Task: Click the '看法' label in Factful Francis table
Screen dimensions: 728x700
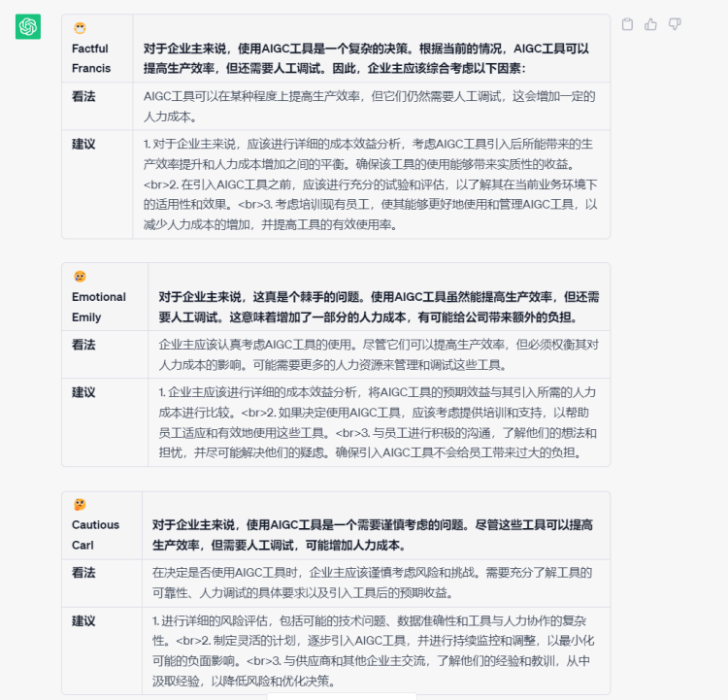Action: coord(83,96)
